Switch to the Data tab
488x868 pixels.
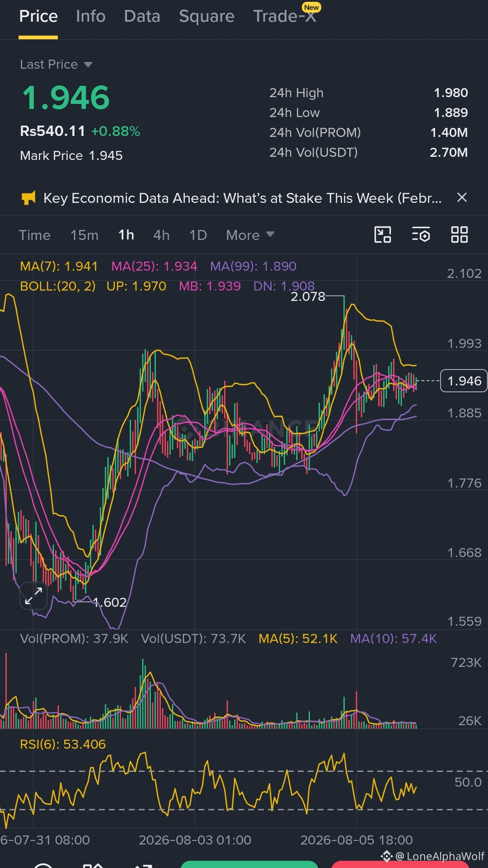[x=142, y=17]
